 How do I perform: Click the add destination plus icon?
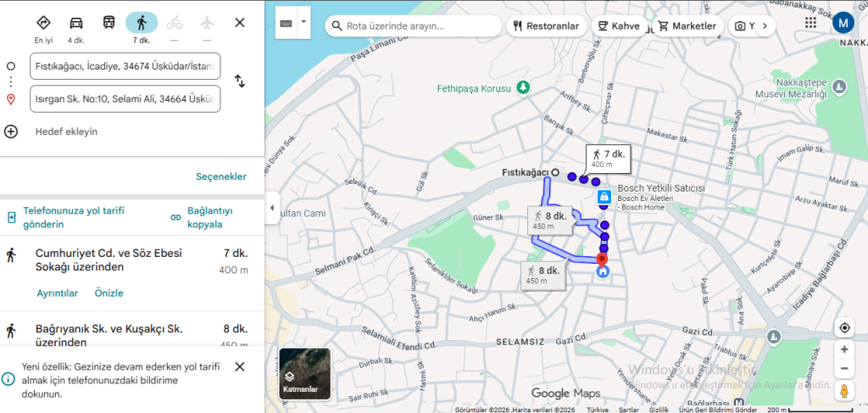click(x=11, y=131)
